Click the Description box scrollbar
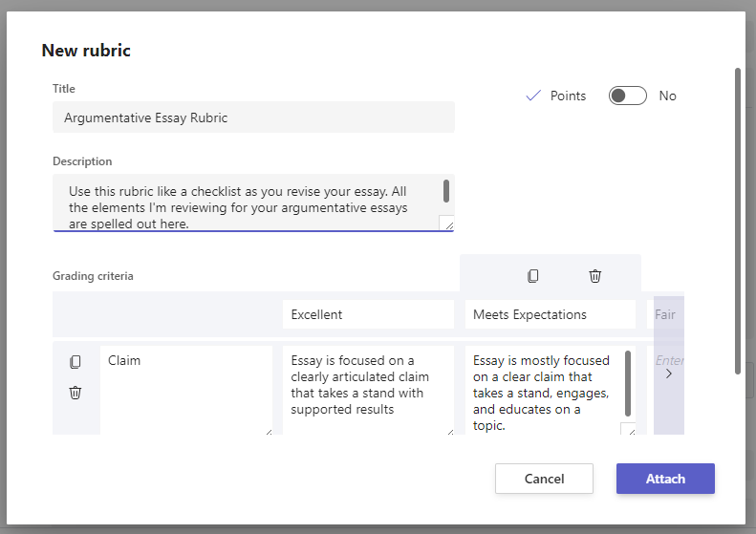Image resolution: width=756 pixels, height=534 pixels. pyautogui.click(x=446, y=190)
